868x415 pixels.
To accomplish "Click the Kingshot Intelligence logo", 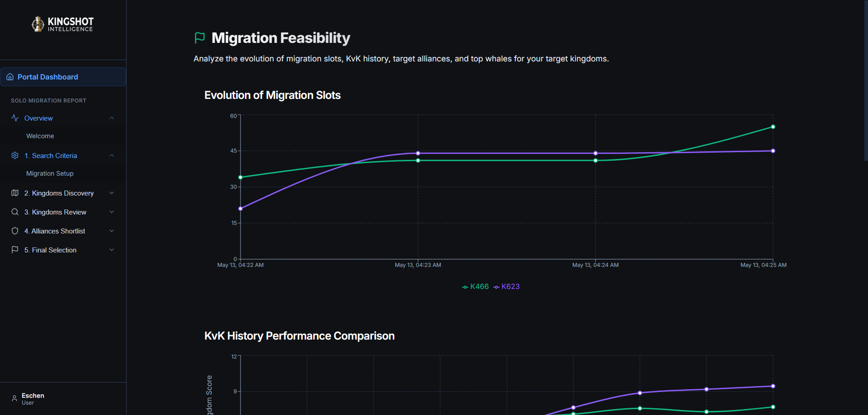I will click(62, 24).
